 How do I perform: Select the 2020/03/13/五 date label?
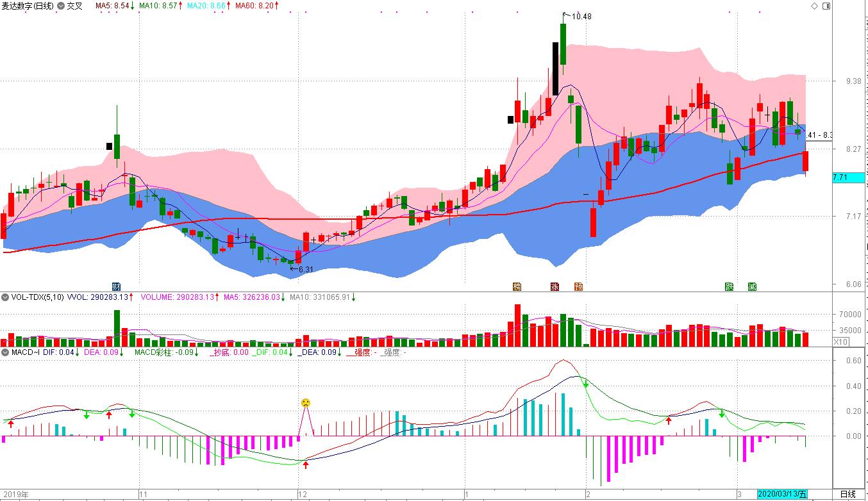783,494
